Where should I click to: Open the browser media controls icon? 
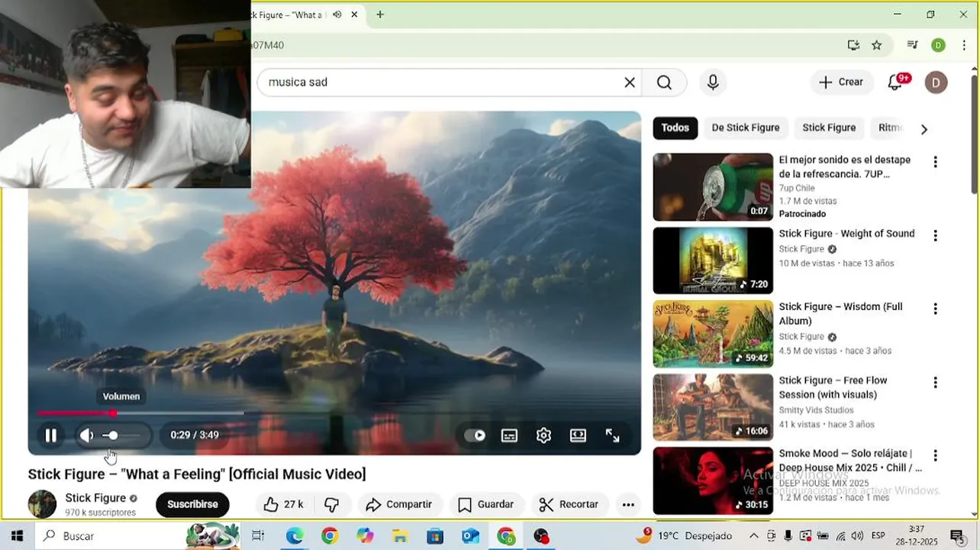912,45
